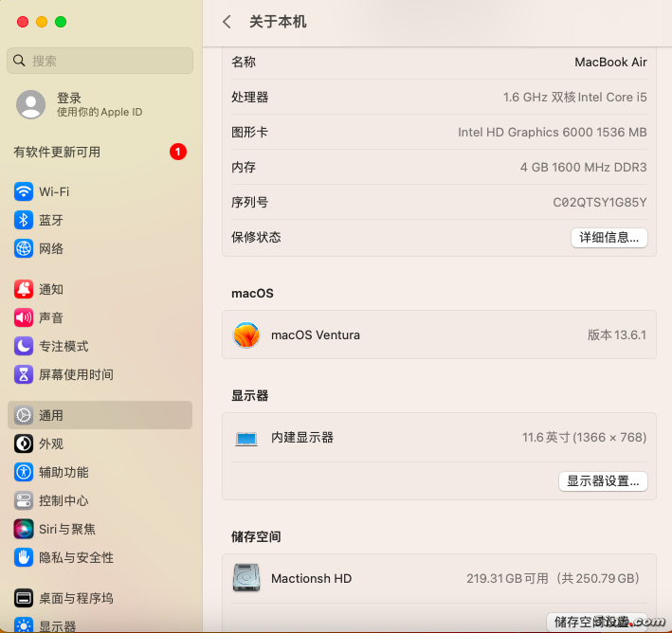Open Notifications (通知) bell icon
The image size is (672, 633).
[x=24, y=289]
